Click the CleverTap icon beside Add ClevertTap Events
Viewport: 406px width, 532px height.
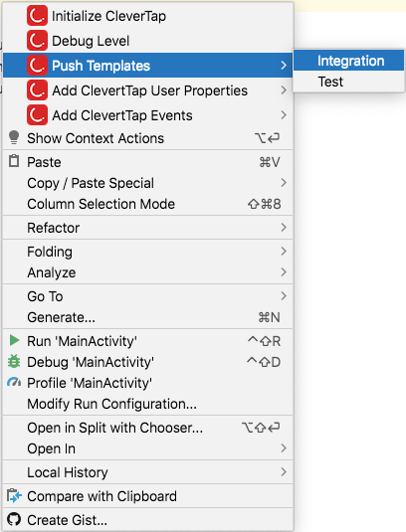coord(37,115)
